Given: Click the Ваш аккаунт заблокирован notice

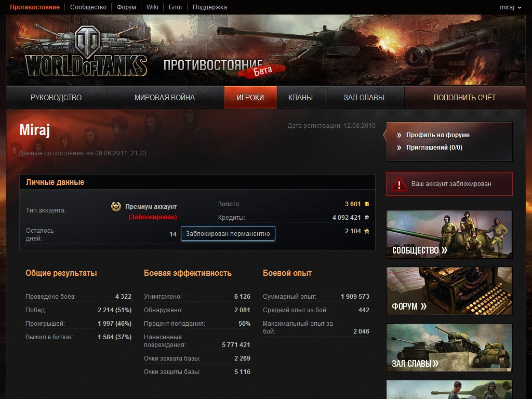Looking at the screenshot, I should pos(449,184).
